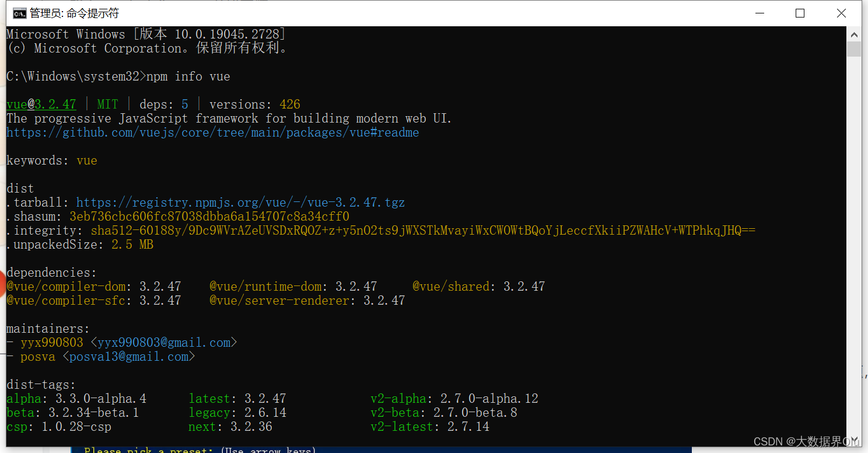Click the sha512 integrity hash string

[x=423, y=231]
